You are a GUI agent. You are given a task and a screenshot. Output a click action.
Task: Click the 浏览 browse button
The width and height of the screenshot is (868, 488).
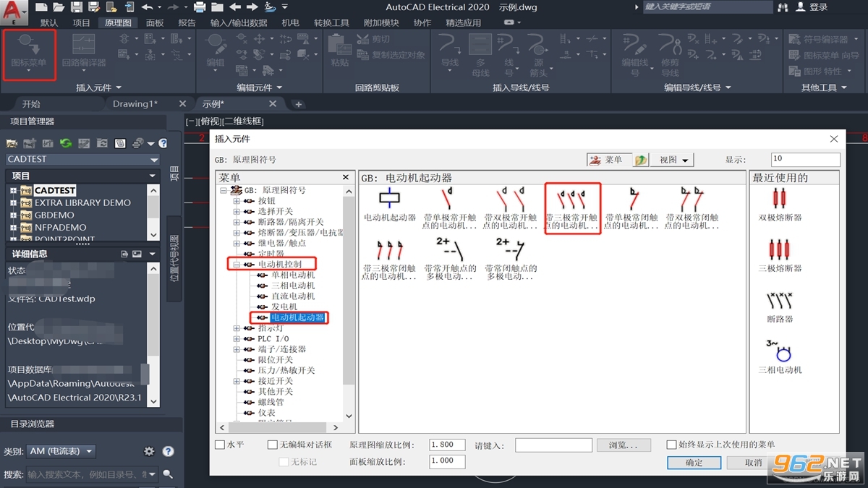pos(624,445)
